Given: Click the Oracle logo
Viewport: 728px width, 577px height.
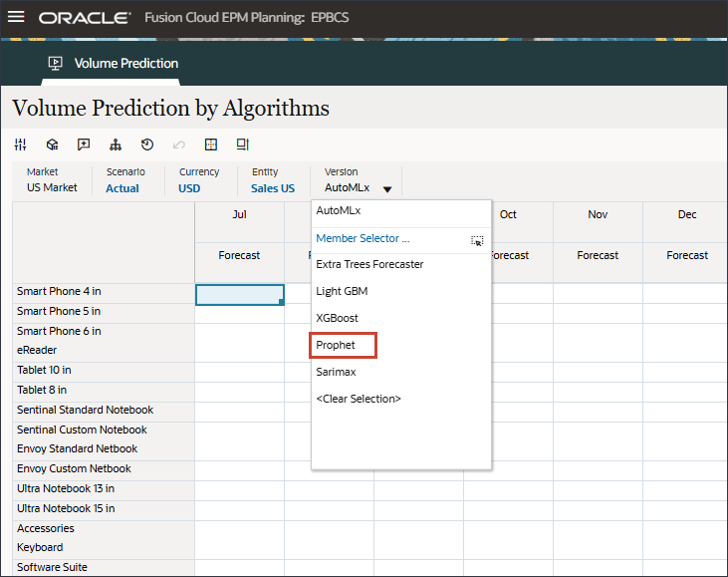Looking at the screenshot, I should [x=84, y=18].
